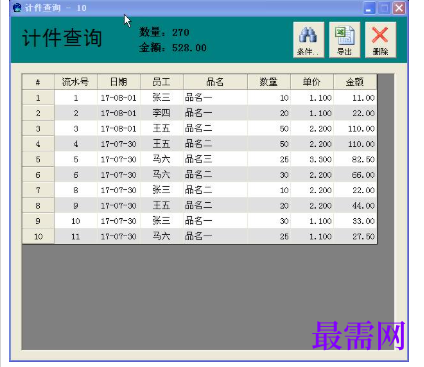Click the 员工 column header
The height and width of the screenshot is (367, 424).
pyautogui.click(x=162, y=82)
